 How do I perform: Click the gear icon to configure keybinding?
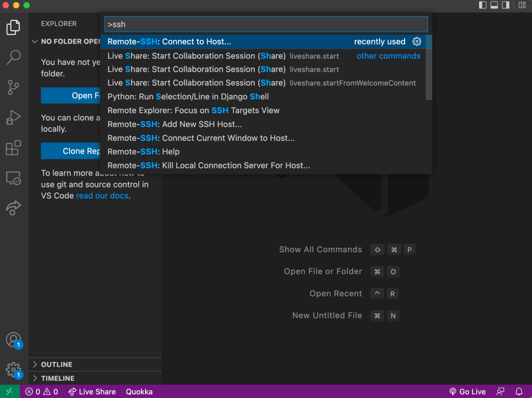click(417, 42)
